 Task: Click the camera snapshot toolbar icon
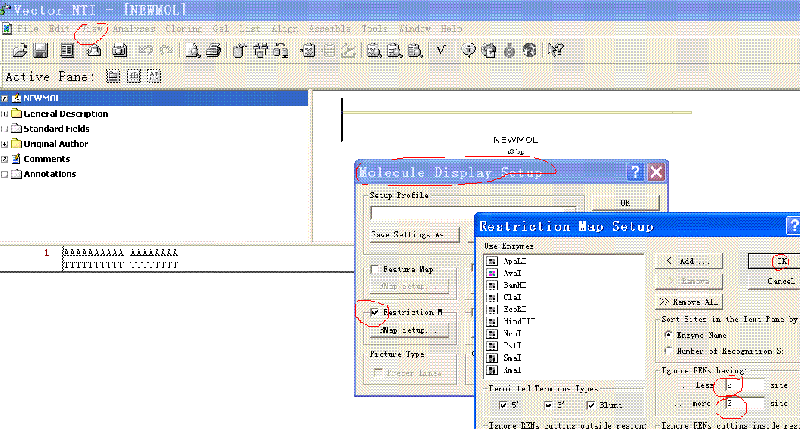pos(120,50)
